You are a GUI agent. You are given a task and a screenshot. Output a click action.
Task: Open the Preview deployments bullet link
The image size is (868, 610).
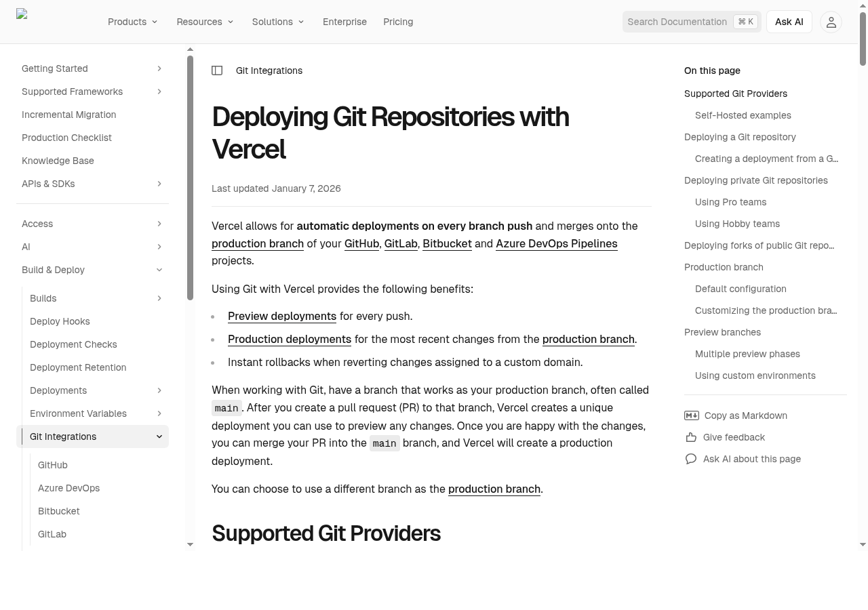coord(282,316)
